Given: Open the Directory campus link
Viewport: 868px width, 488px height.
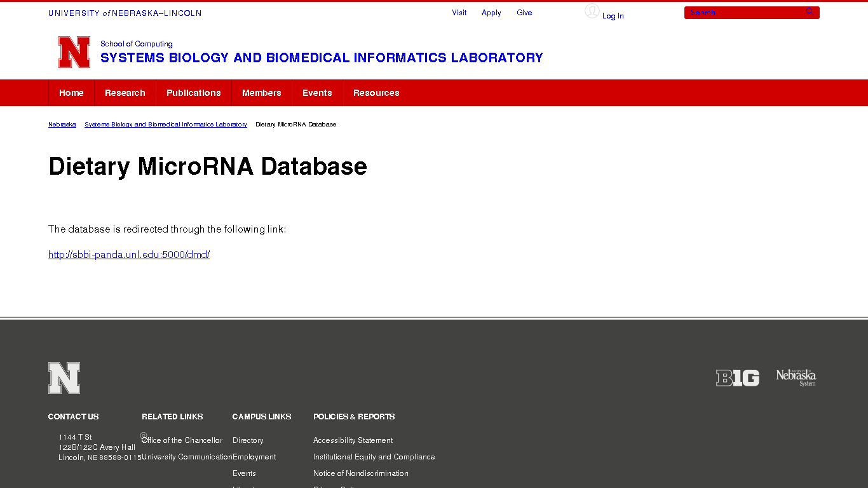Looking at the screenshot, I should pos(248,440).
